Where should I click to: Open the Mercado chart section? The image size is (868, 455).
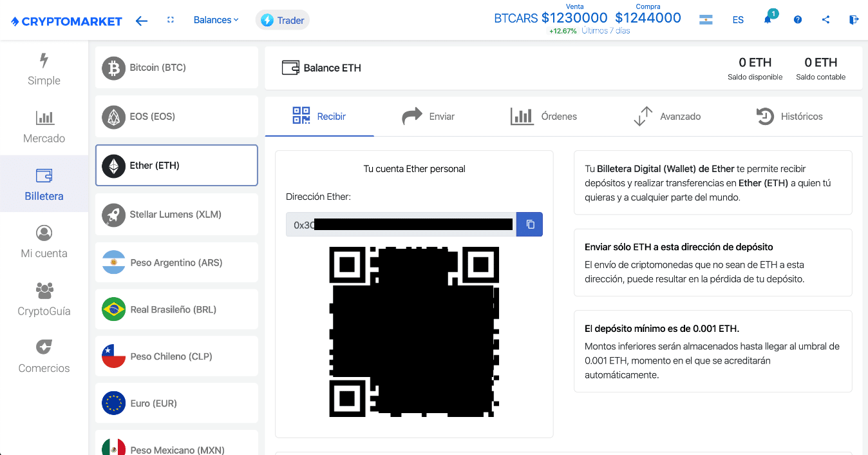tap(44, 126)
